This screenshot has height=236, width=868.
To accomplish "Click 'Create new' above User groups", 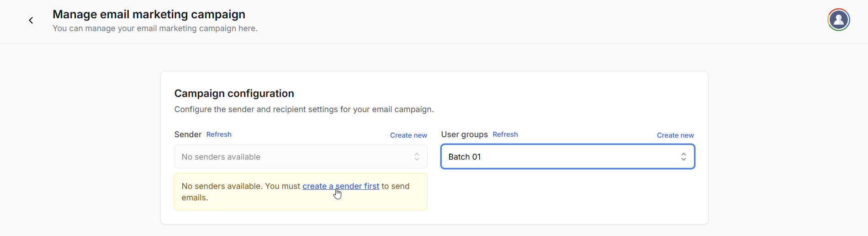I will (675, 135).
